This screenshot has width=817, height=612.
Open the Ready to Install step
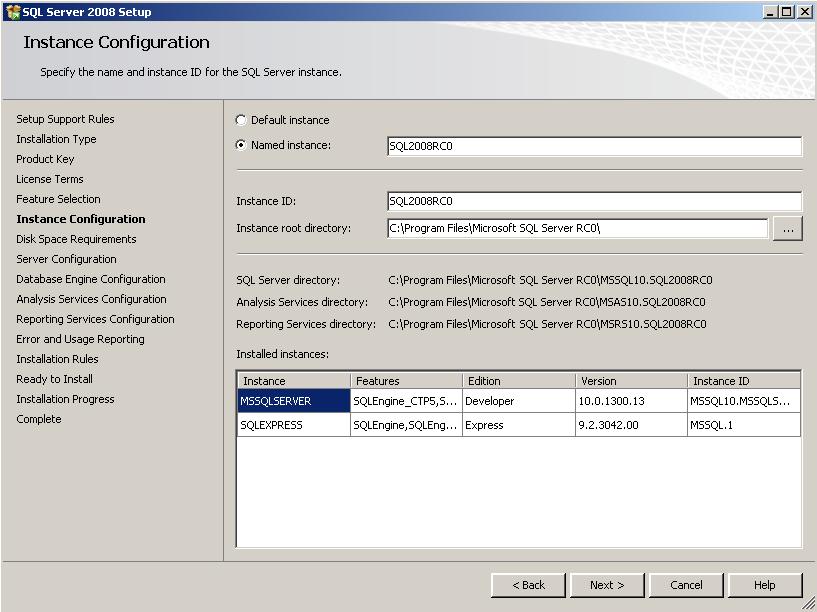click(x=54, y=379)
